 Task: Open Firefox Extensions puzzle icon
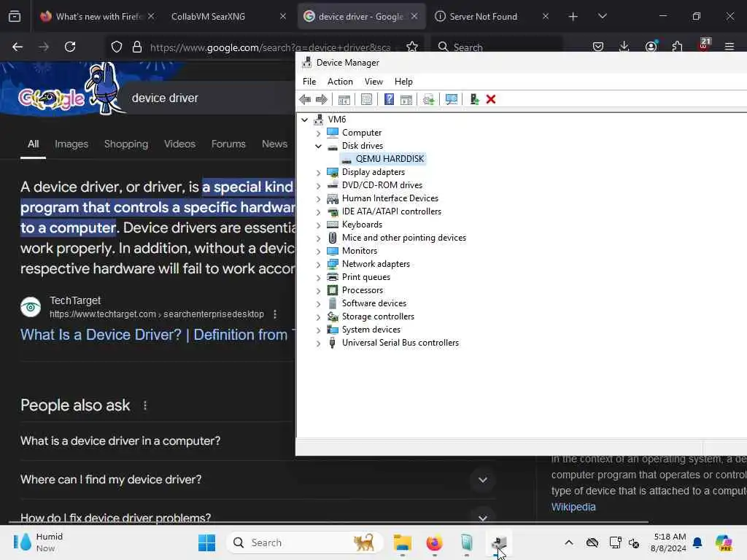[677, 47]
